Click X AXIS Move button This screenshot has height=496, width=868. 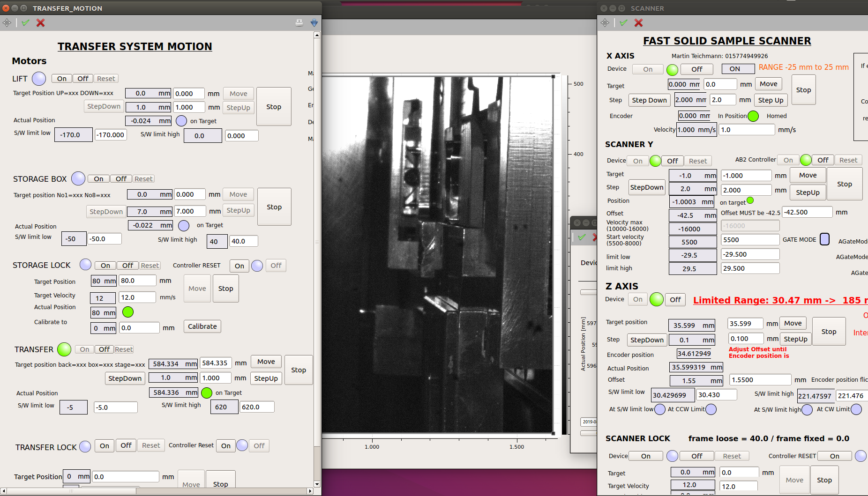[x=769, y=84]
